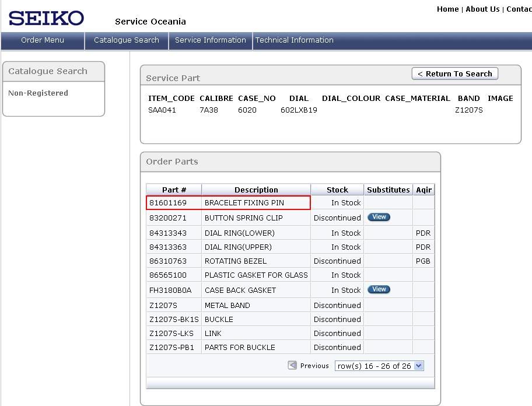Select part number 81601169
The image size is (532, 406).
pyautogui.click(x=168, y=203)
